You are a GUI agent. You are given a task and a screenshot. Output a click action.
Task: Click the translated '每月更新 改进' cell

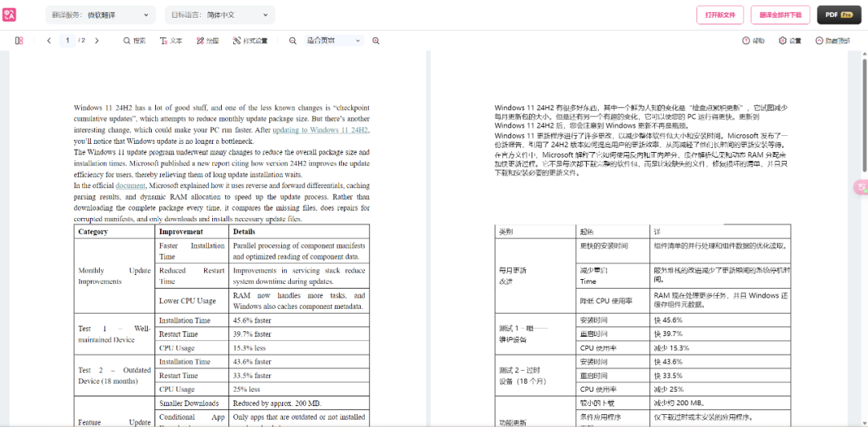coord(535,276)
